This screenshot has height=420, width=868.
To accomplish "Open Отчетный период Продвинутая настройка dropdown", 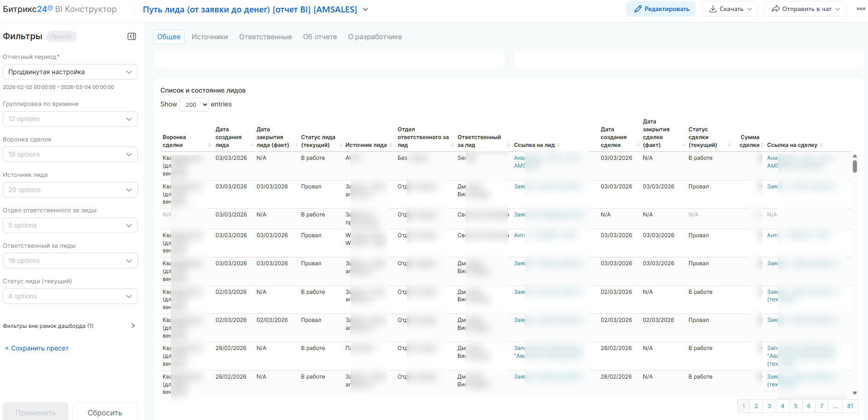I will [x=70, y=72].
